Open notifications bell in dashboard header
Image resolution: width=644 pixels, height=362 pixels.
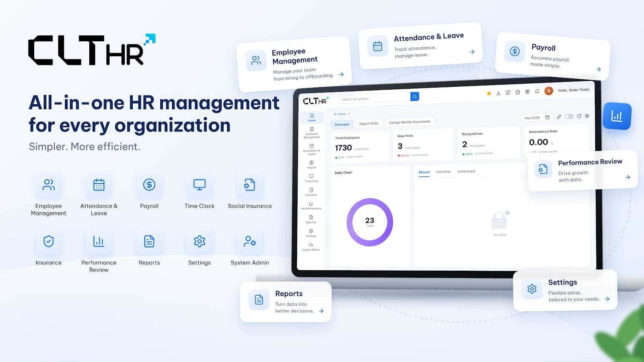click(537, 91)
